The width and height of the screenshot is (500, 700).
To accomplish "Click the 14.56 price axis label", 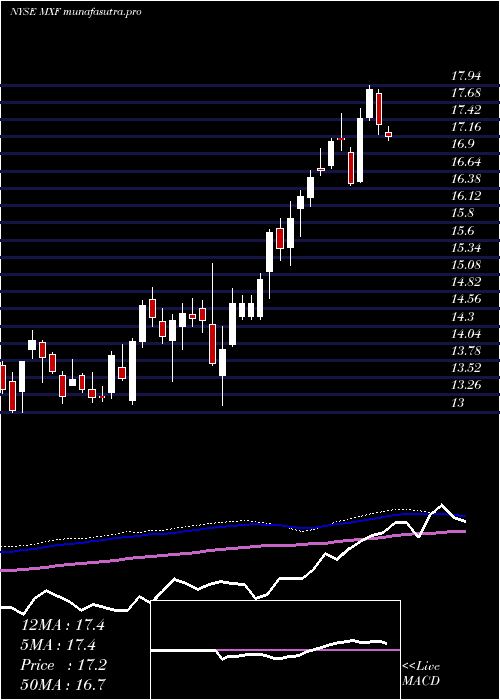I will 466,299.
